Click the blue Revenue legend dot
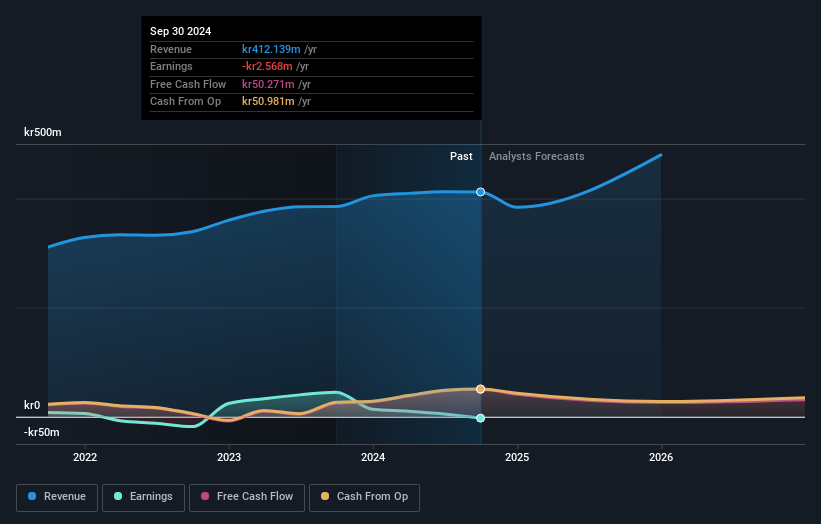This screenshot has height=524, width=821. (32, 496)
